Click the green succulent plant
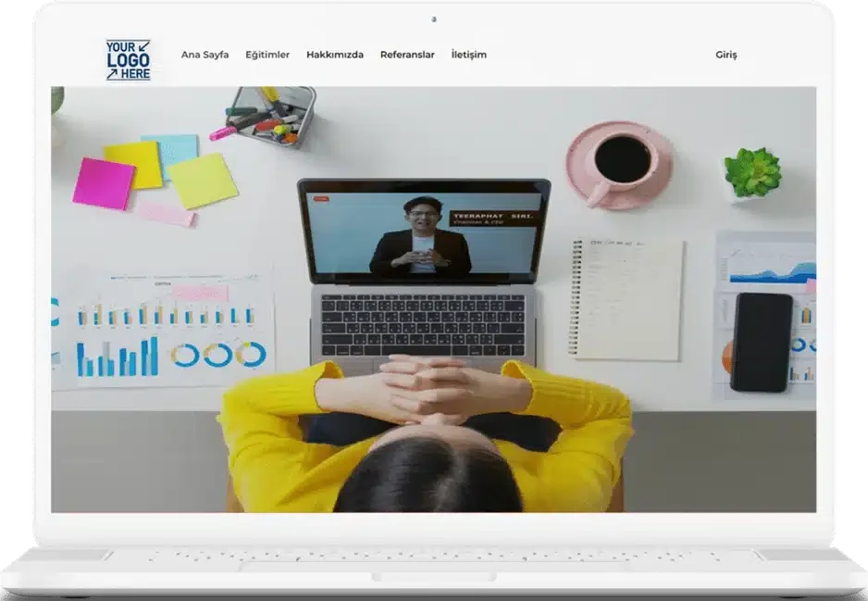 pyautogui.click(x=751, y=171)
